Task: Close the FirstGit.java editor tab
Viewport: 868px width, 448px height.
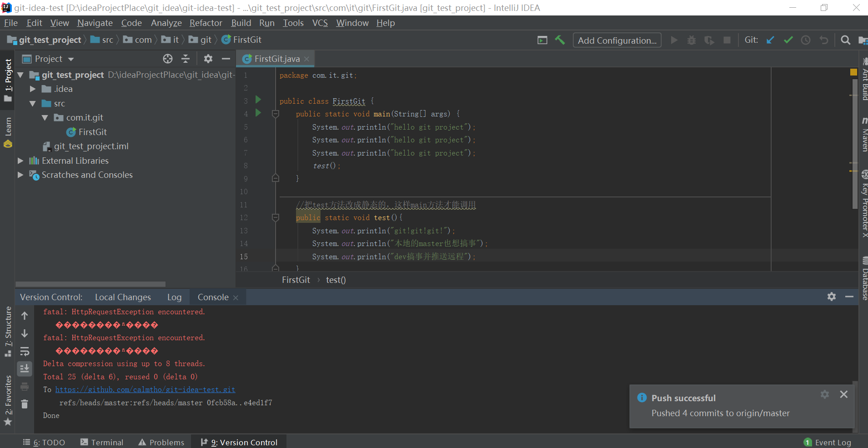Action: coord(307,59)
